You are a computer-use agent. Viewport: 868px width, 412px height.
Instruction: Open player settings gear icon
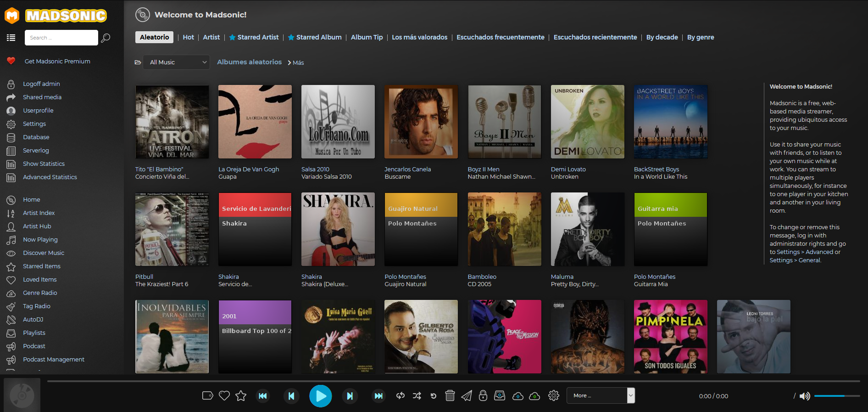tap(554, 395)
